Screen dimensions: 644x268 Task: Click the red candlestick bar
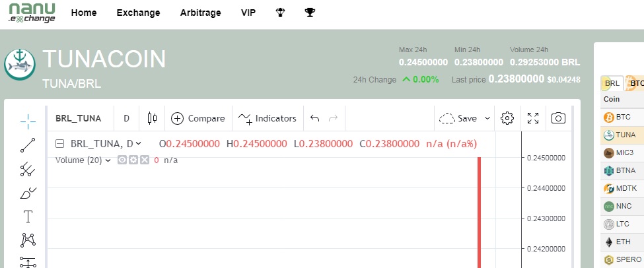tap(479, 213)
